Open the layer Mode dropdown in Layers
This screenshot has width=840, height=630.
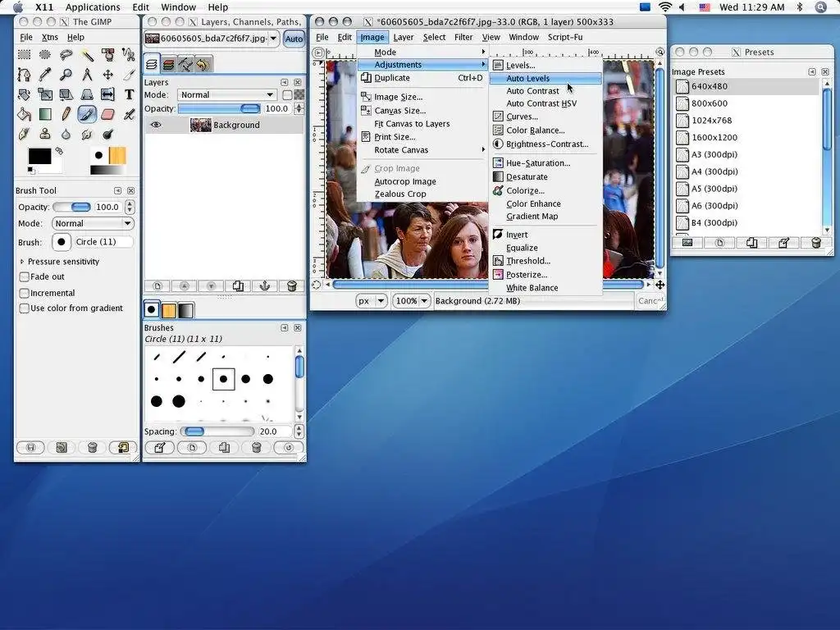pos(226,95)
